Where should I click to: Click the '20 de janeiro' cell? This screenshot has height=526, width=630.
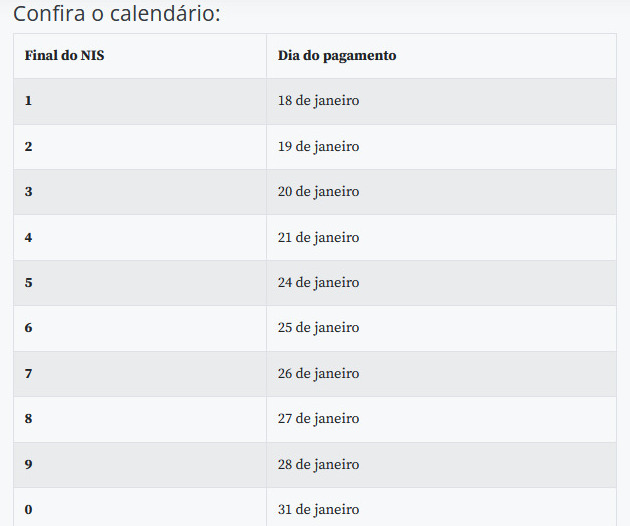point(441,192)
